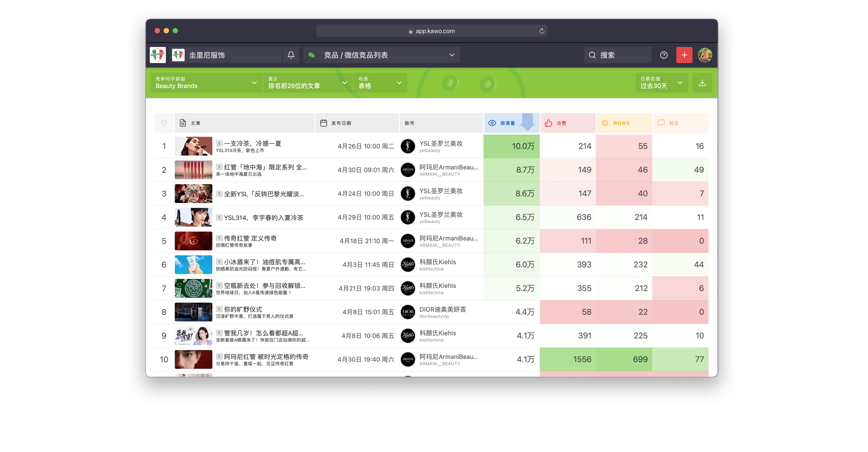This screenshot has width=868, height=452.
Task: Sort by the WOWS column header
Action: pyautogui.click(x=624, y=123)
